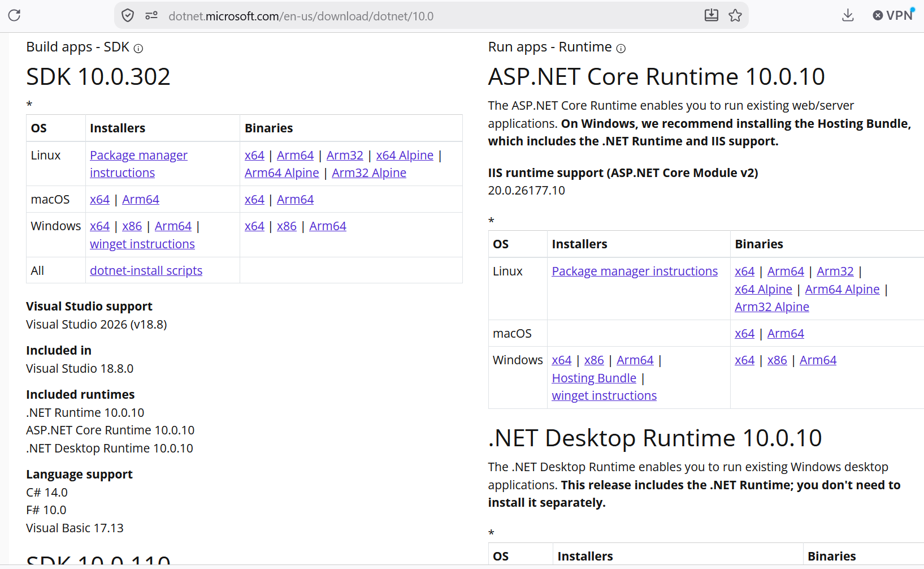Download SDK Windows Arm64 installer
Viewport: 924px width, 569px height.
tap(173, 226)
